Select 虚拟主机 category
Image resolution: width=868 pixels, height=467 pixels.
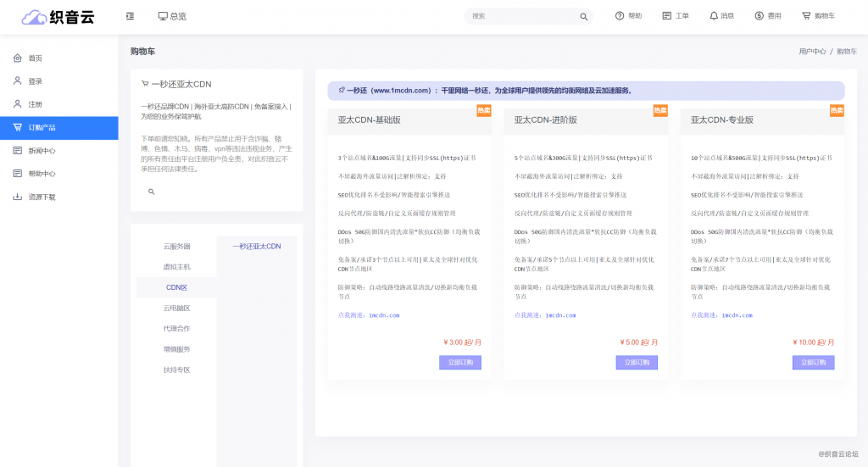176,267
